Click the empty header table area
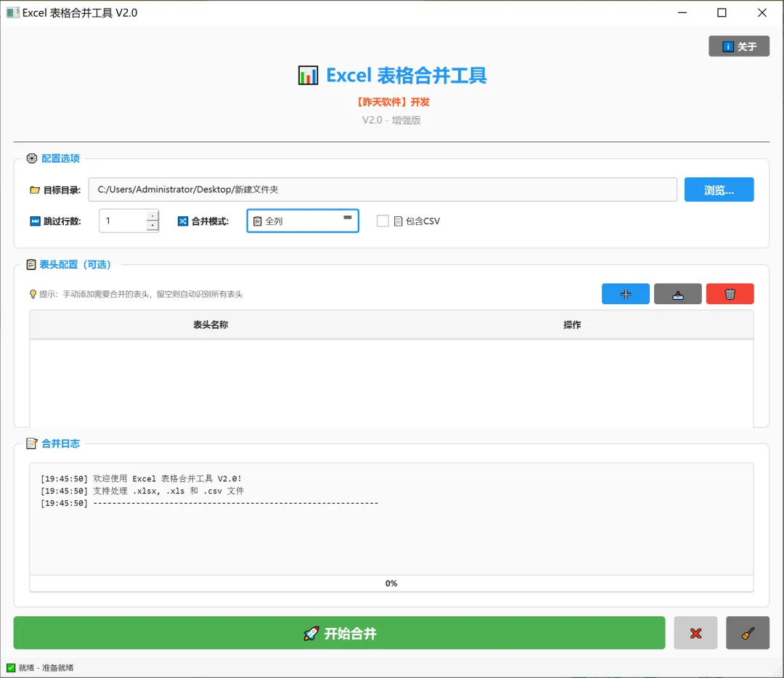784x678 pixels. click(391, 383)
